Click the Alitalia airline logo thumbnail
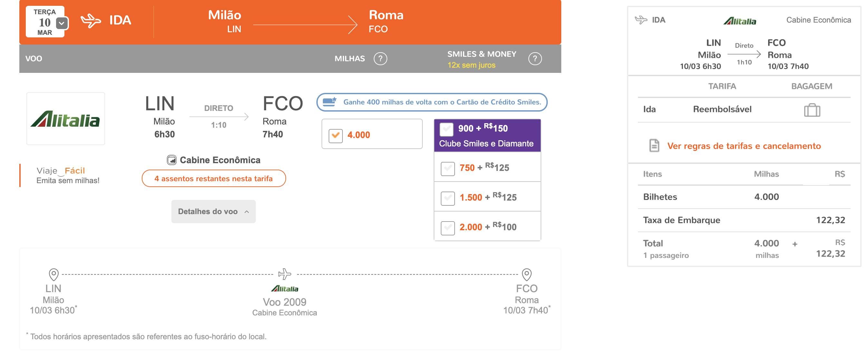Screen dimensions: 868x356 (66, 119)
